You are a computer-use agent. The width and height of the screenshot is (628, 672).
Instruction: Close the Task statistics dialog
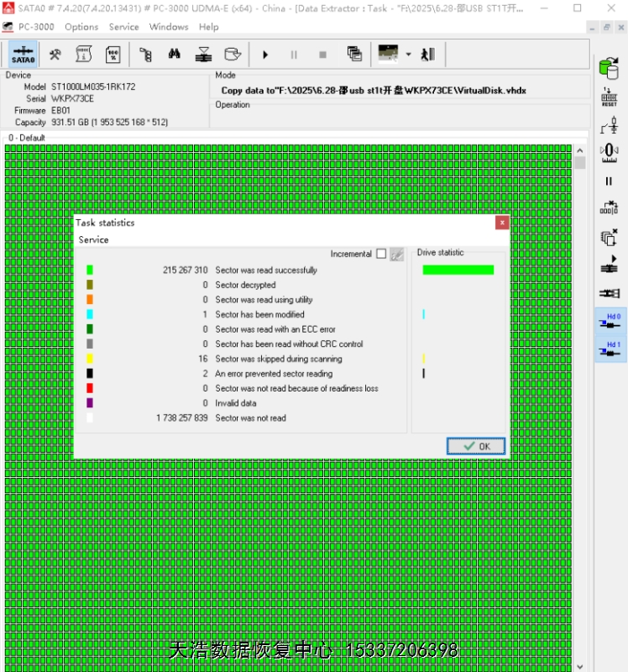502,223
